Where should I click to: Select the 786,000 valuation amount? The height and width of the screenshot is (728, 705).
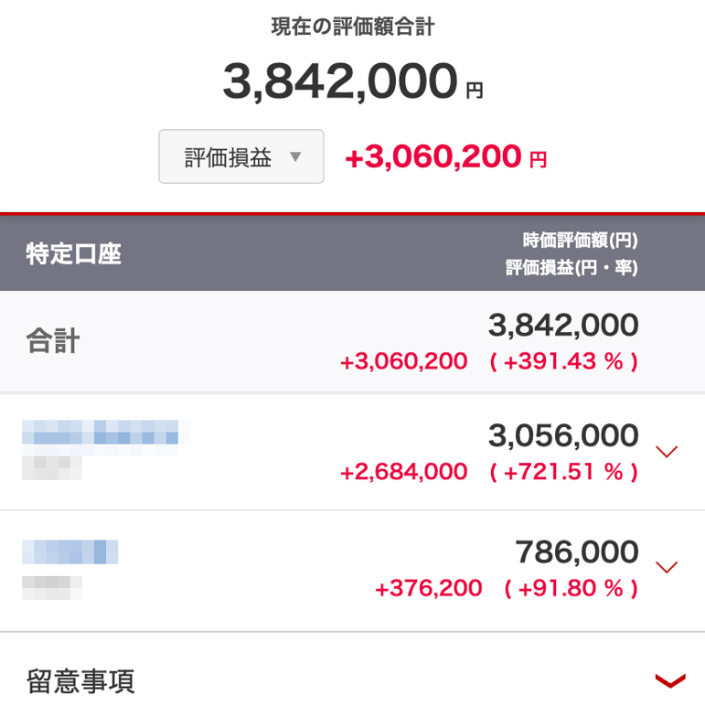tap(576, 552)
